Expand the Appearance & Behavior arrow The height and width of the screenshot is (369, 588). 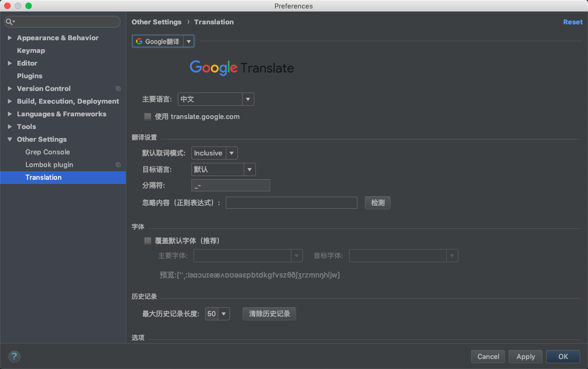click(x=10, y=38)
